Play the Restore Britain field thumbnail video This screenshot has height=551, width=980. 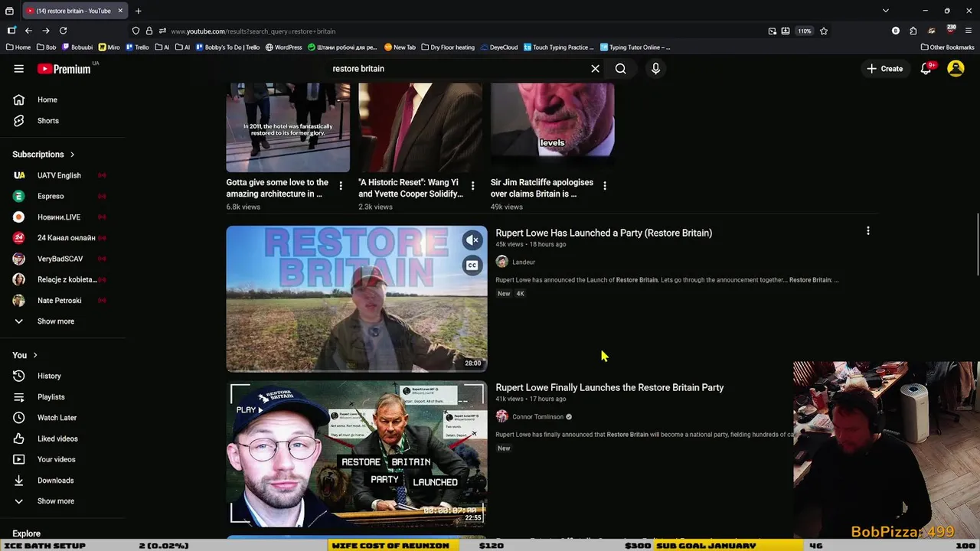point(356,298)
